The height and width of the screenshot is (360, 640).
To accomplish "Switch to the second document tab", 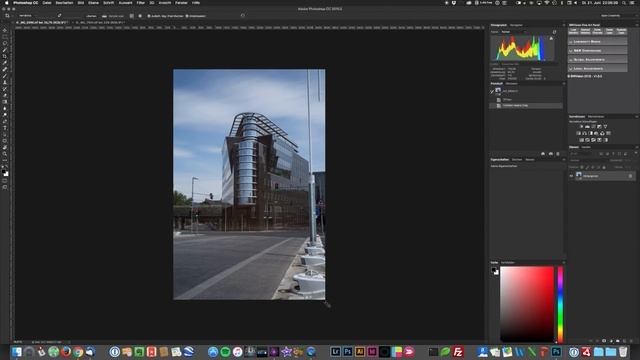I will coord(100,22).
